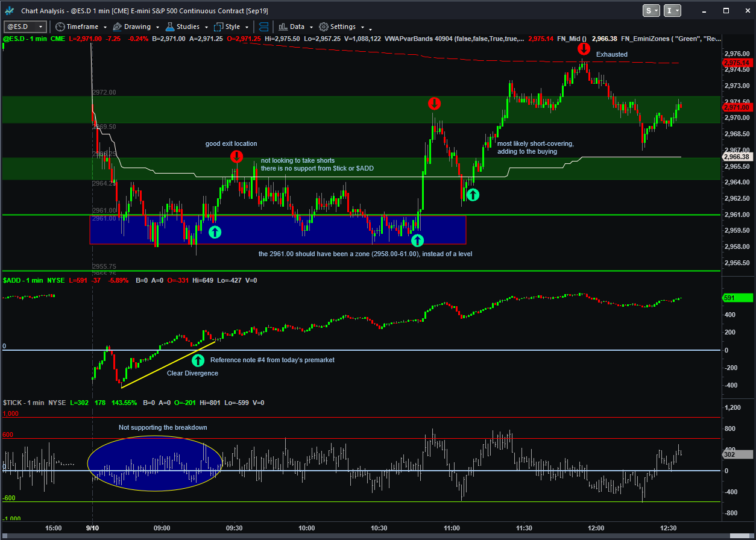Select red down arrow at good exit location
Screen dimensions: 756x540
pyautogui.click(x=236, y=157)
